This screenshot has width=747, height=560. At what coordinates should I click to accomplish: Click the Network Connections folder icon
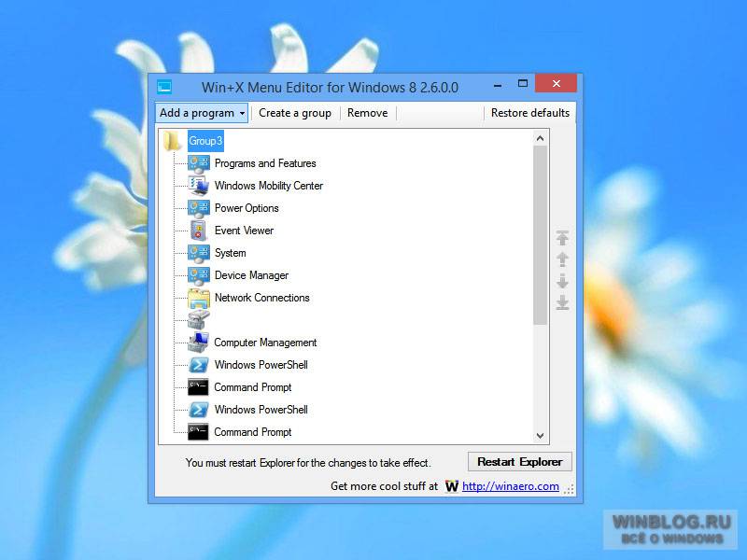tap(199, 298)
